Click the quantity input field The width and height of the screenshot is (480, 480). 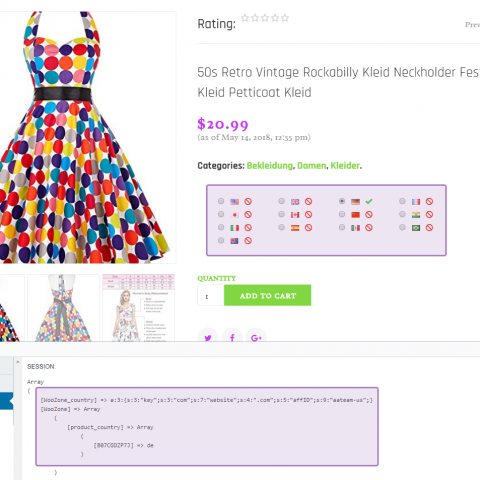click(211, 295)
